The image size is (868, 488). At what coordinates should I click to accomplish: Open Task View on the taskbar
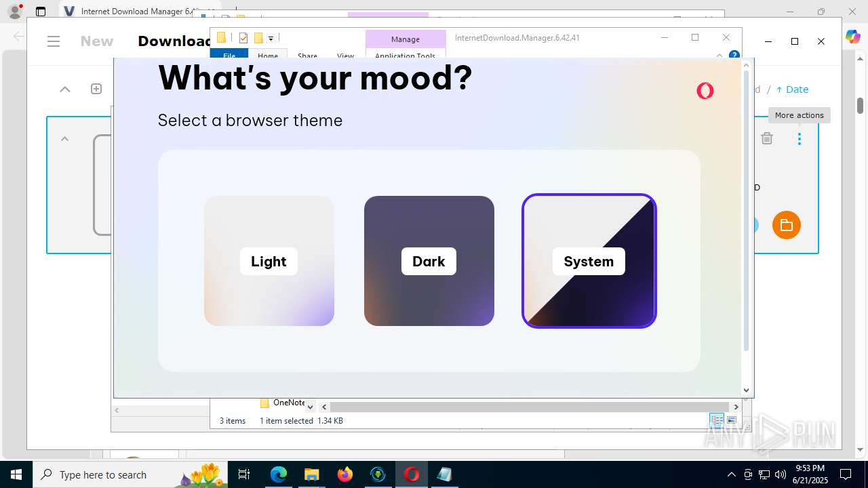(x=245, y=474)
